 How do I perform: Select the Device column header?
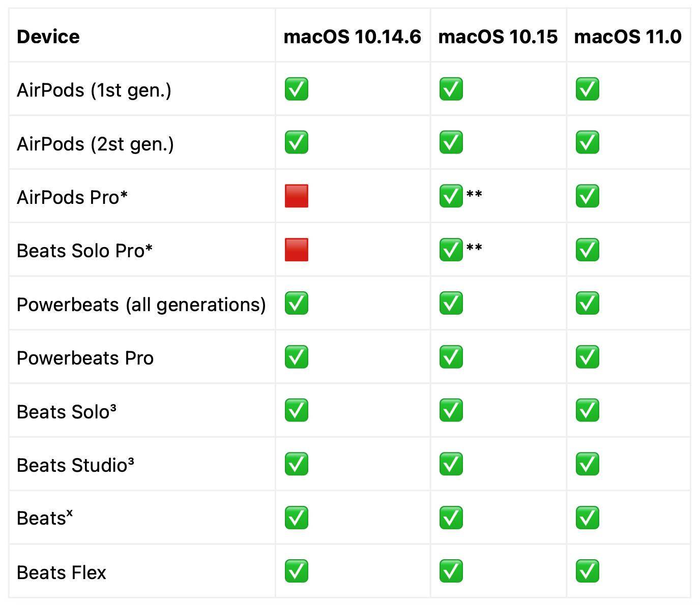(x=48, y=37)
